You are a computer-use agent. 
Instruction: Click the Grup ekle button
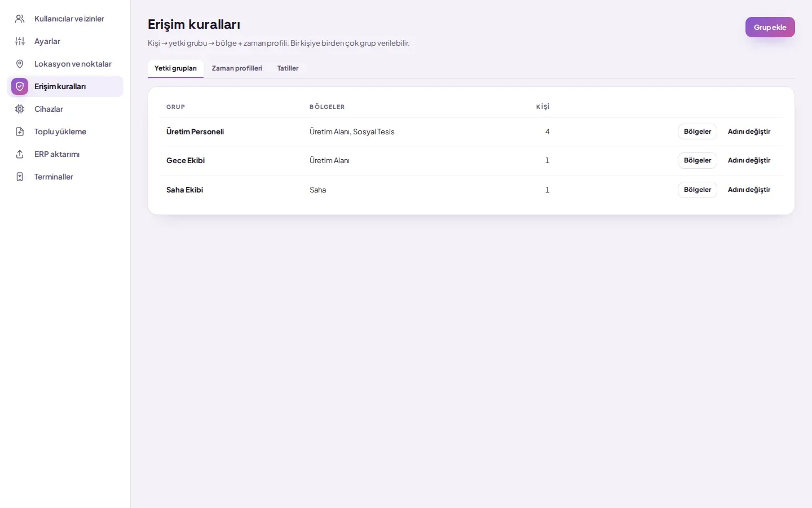pos(770,27)
